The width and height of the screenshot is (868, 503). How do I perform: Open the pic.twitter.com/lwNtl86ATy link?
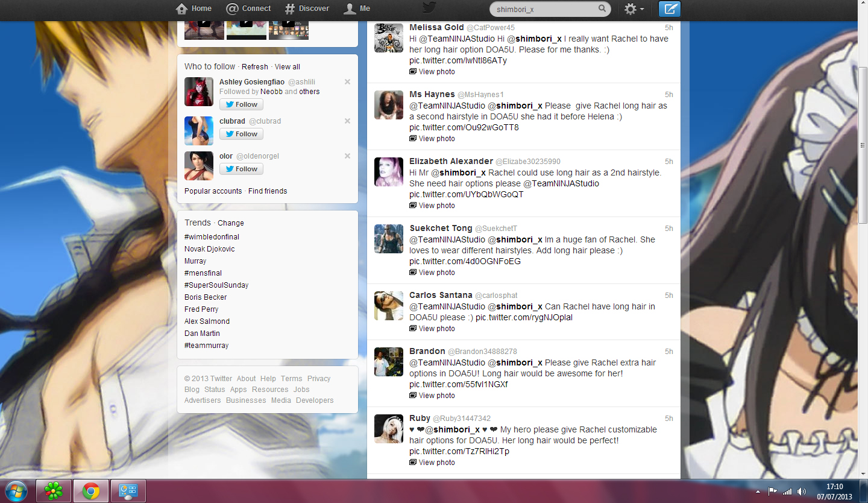click(x=458, y=60)
